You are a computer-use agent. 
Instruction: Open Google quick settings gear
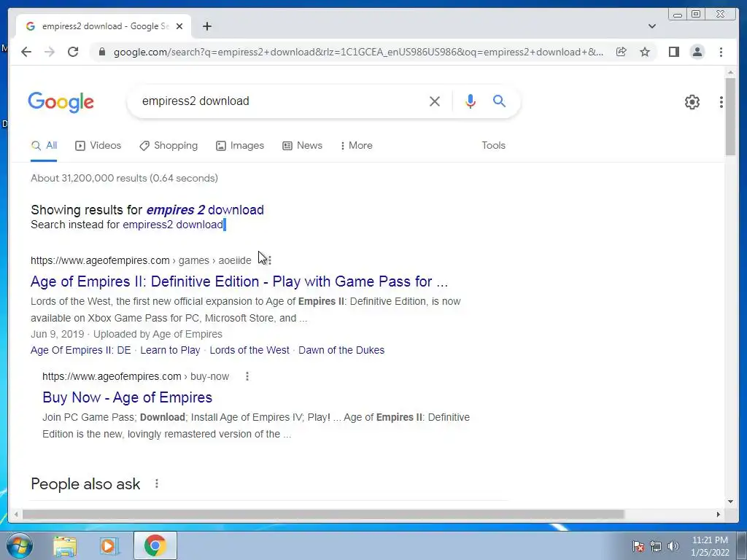point(692,101)
